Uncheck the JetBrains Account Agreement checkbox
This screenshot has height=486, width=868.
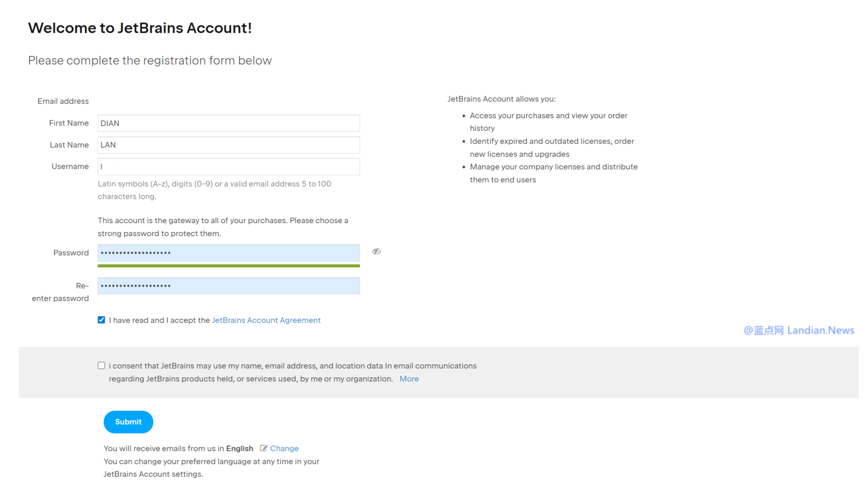coord(101,320)
